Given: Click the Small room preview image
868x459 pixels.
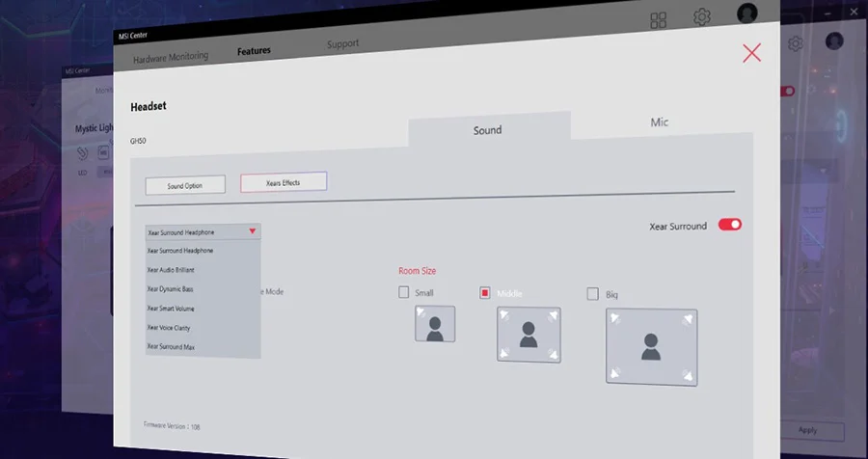Looking at the screenshot, I should click(435, 324).
